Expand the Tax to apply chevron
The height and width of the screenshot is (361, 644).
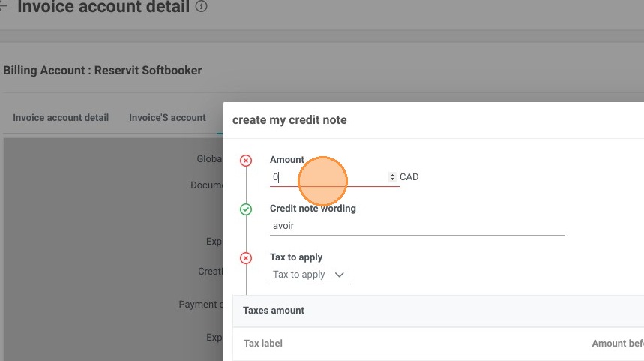pos(340,275)
